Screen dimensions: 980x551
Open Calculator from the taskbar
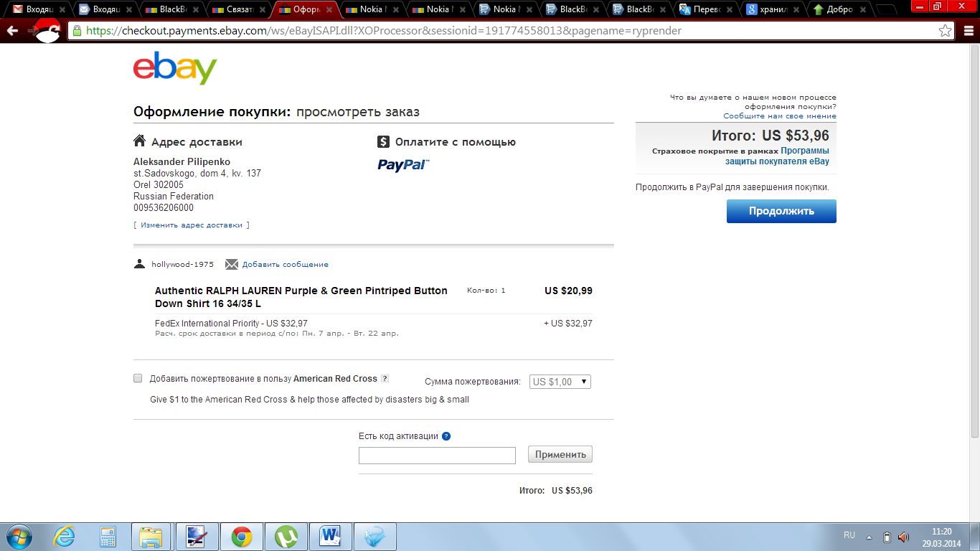108,537
